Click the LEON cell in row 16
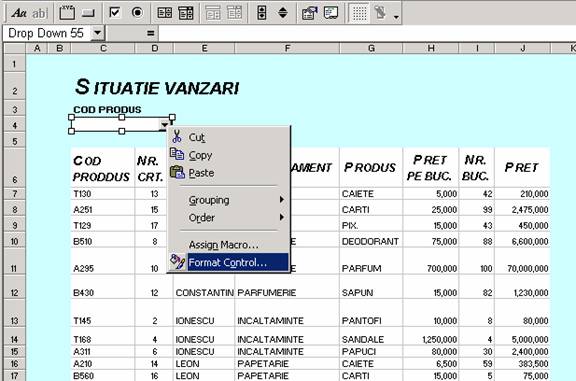Image resolution: width=576 pixels, height=381 pixels. click(204, 364)
